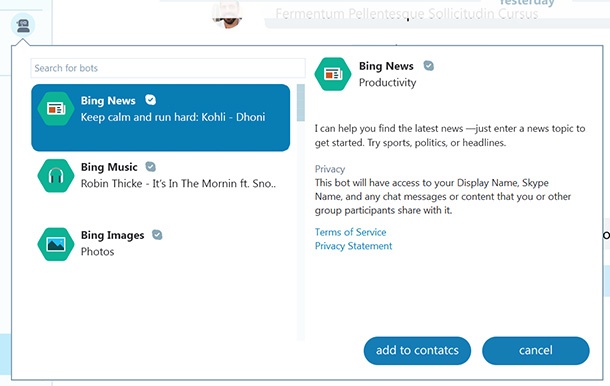
Task: Click Bing News hexagon icon in list
Action: point(56,109)
